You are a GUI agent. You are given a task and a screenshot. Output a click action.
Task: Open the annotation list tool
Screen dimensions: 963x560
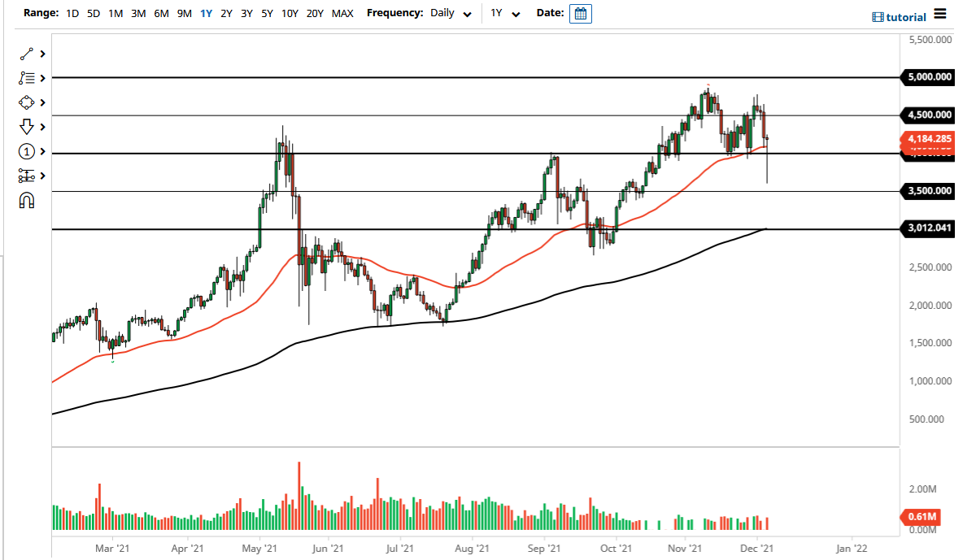tap(25, 78)
